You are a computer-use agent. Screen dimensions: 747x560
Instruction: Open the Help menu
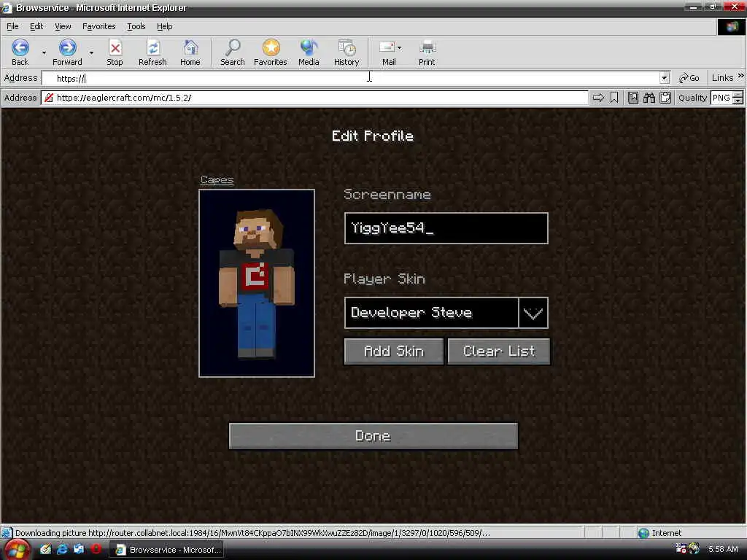[x=164, y=26]
